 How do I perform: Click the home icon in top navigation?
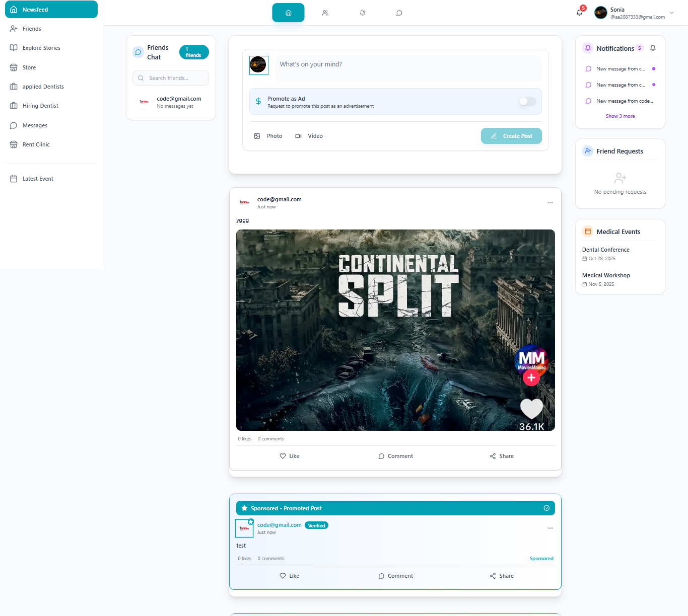click(x=288, y=13)
